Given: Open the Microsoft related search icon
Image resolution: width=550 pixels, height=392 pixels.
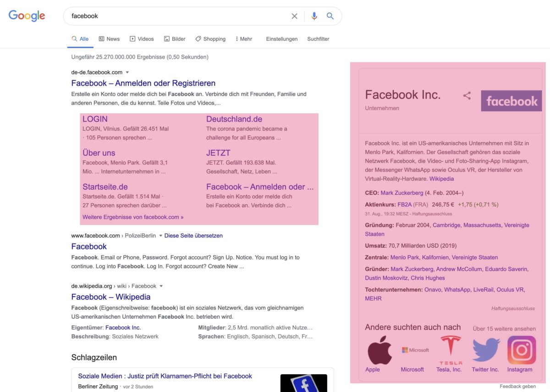Looking at the screenshot, I should tap(415, 350).
